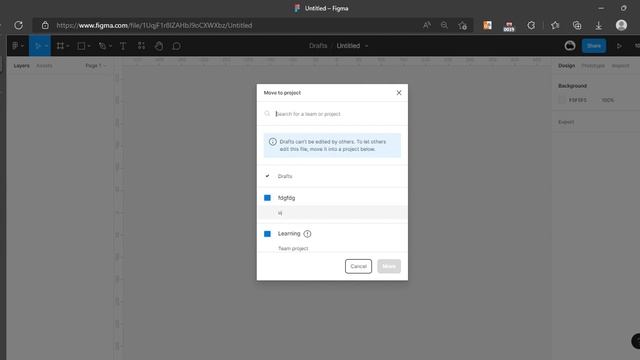Select the Hand tool
The image size is (640, 360).
pos(159,46)
